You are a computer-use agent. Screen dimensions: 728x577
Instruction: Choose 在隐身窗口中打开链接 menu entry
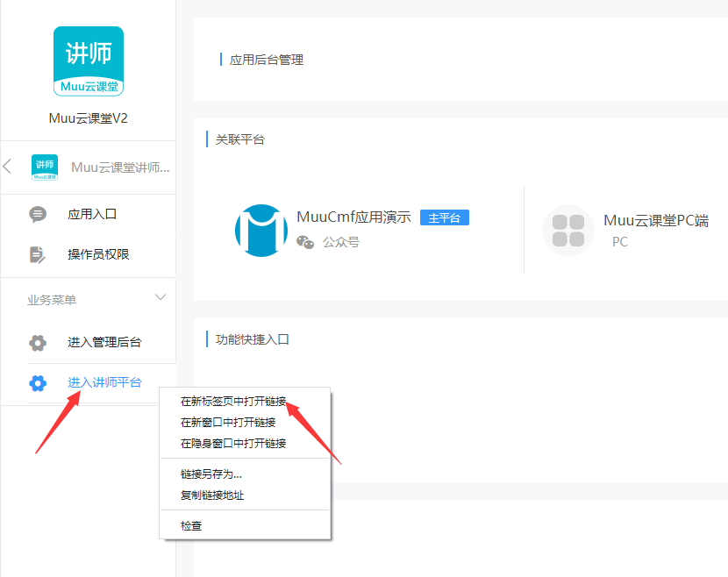[233, 444]
